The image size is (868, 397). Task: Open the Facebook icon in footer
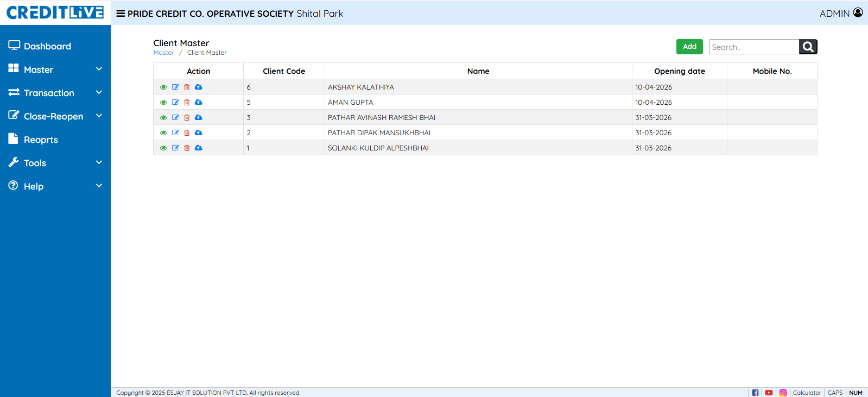(755, 393)
